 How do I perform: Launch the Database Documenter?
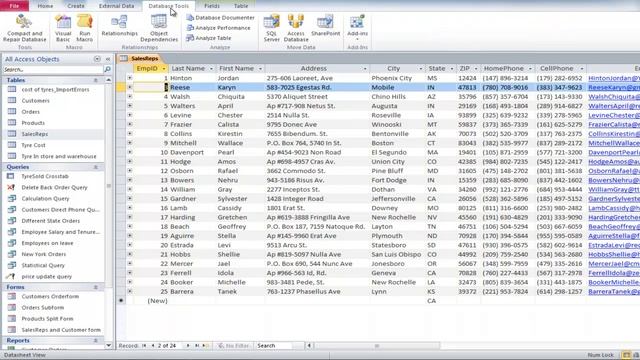[220, 18]
